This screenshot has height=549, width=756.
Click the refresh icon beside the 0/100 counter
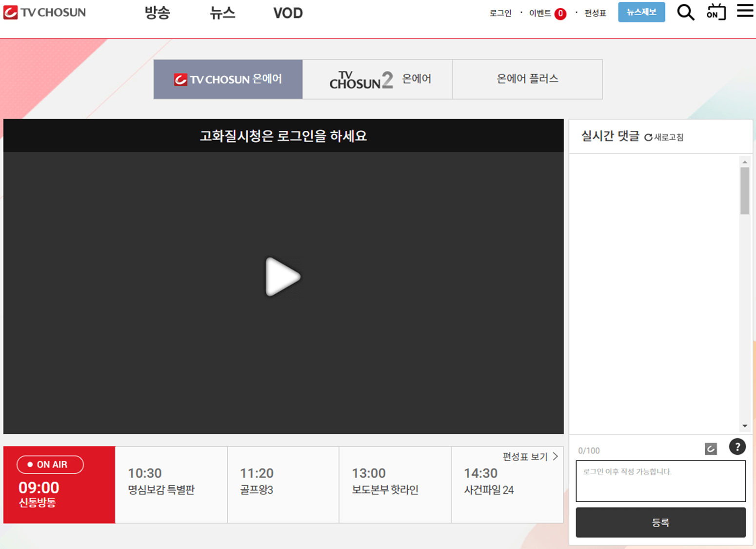click(710, 448)
